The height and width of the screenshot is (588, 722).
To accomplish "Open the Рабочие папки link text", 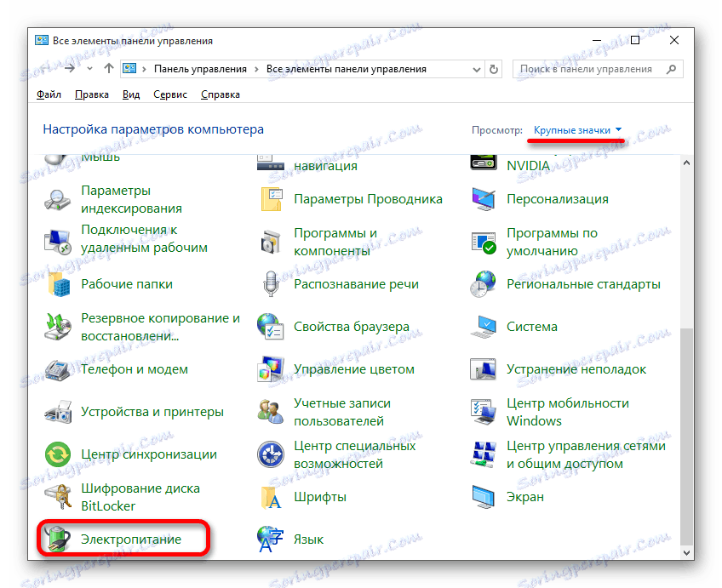I will 127,284.
